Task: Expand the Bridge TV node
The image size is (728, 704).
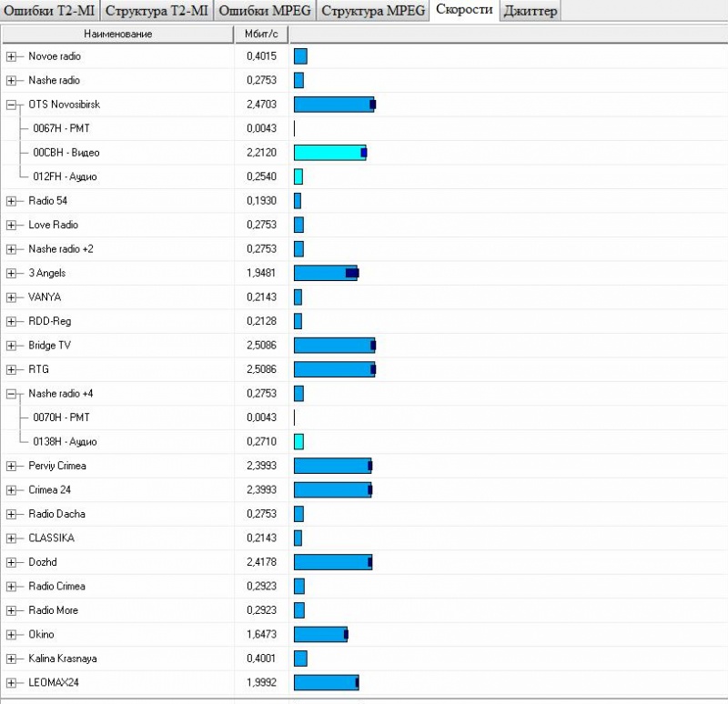Action: (12, 346)
